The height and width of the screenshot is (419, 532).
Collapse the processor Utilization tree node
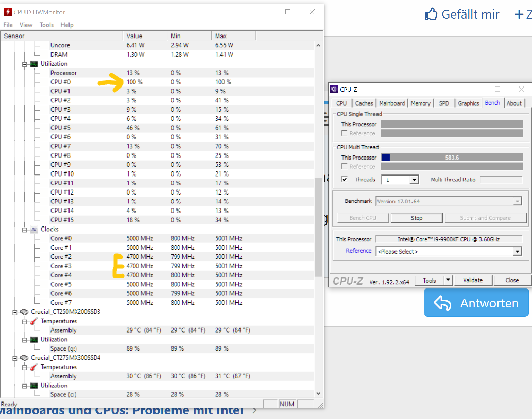[24, 64]
